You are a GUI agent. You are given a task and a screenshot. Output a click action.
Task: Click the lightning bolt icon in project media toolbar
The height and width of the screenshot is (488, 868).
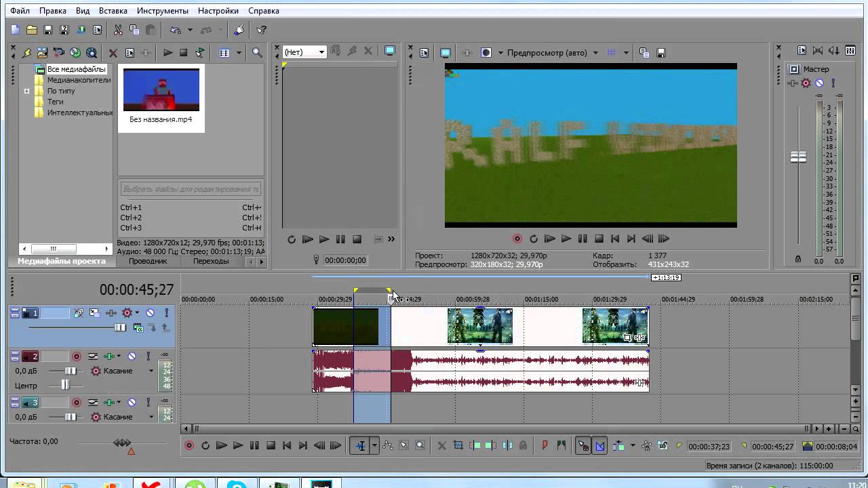(x=26, y=52)
